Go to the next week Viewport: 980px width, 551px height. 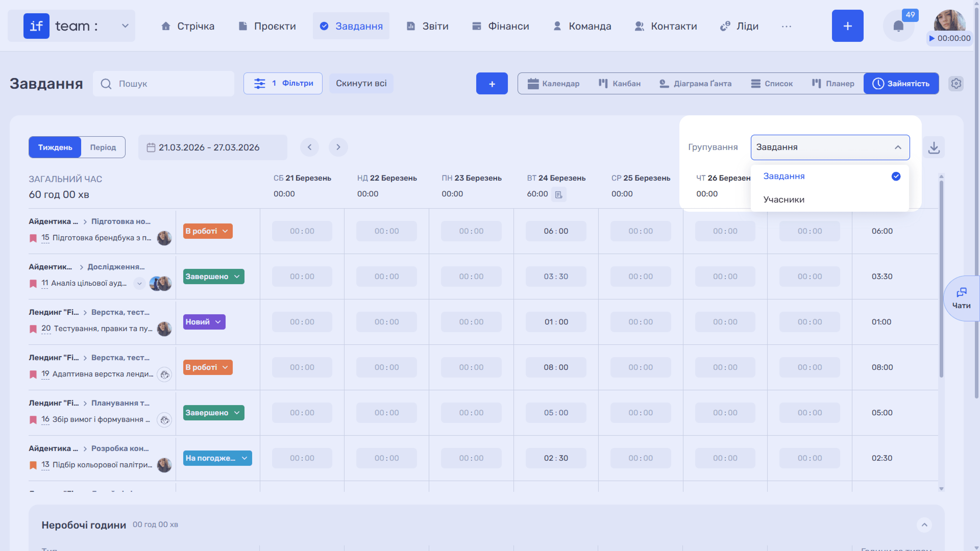[338, 147]
